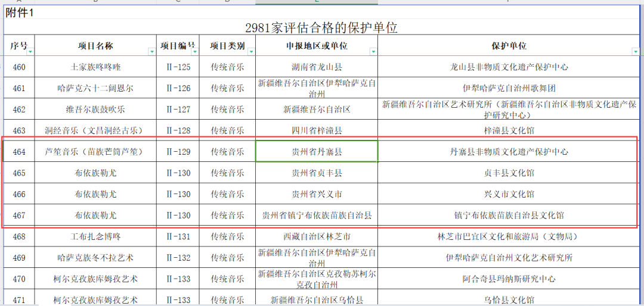644x306 pixels.
Task: Click sequence number cell 463
Action: coord(19,130)
